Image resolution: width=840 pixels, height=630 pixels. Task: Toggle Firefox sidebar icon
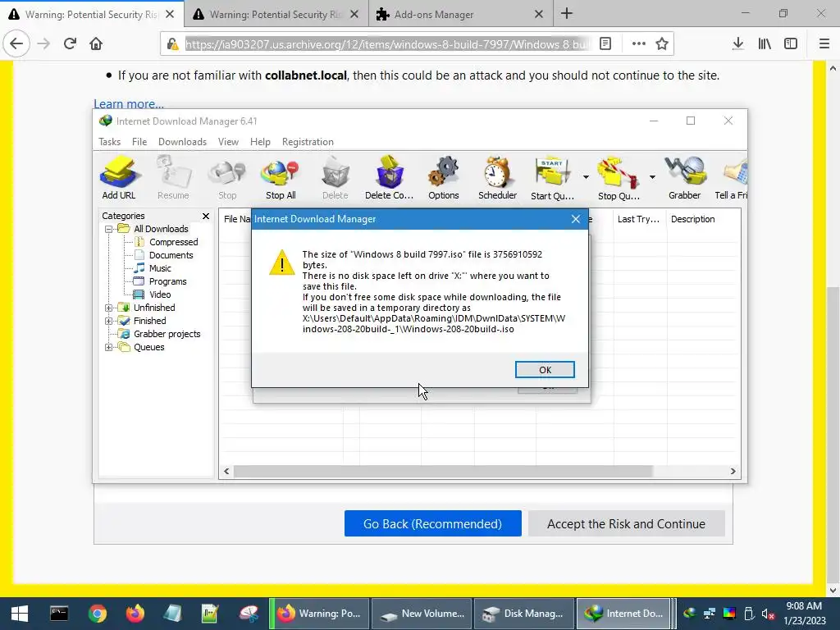tap(791, 43)
